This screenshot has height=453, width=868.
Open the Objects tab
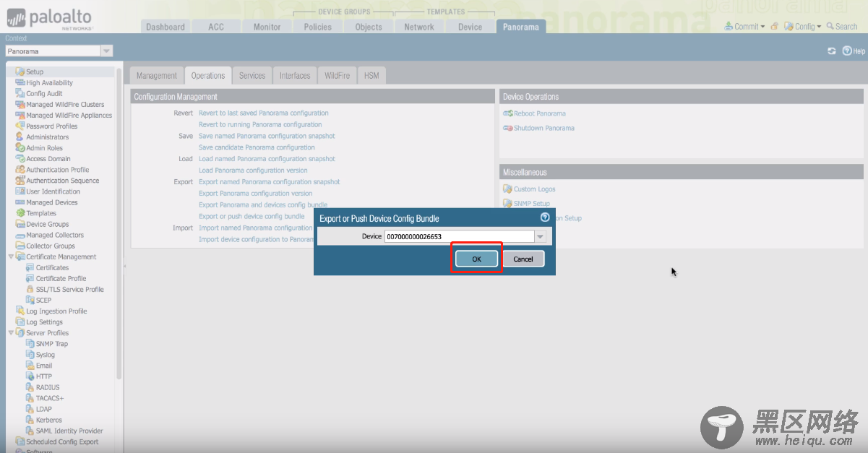[x=369, y=27]
